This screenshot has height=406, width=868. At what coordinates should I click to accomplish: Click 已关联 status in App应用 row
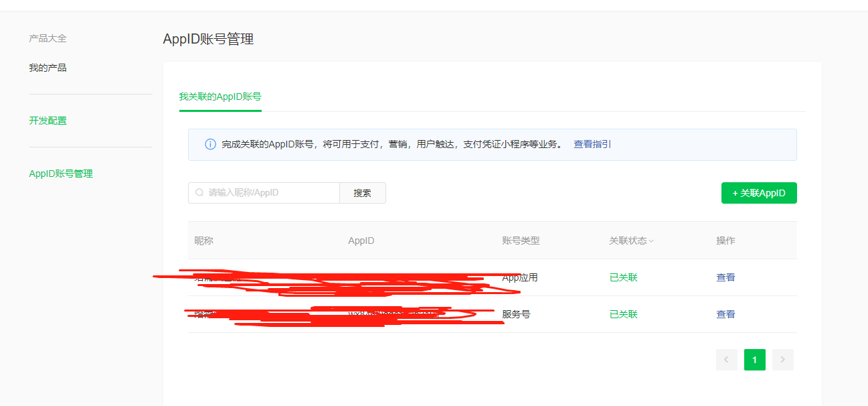click(x=623, y=277)
